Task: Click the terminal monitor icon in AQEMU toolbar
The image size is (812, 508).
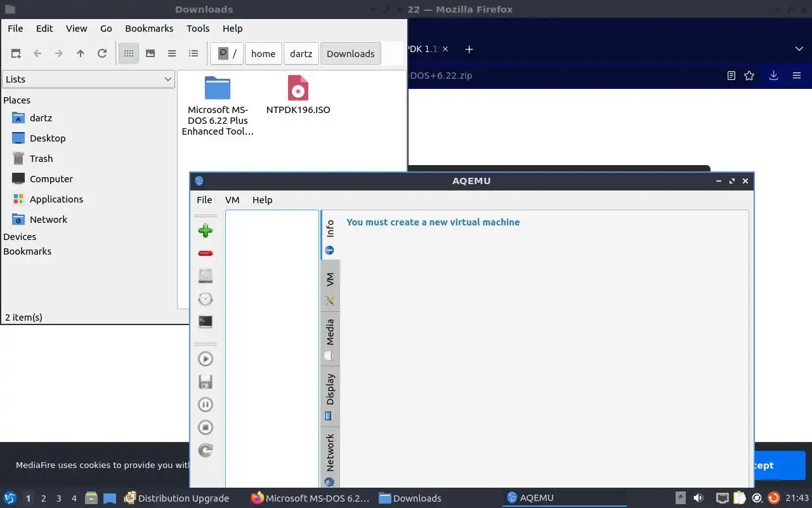Action: coord(205,321)
